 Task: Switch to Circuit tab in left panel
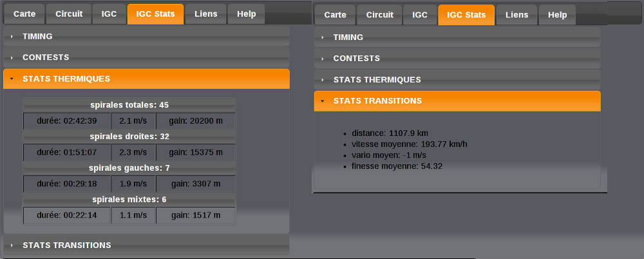68,14
